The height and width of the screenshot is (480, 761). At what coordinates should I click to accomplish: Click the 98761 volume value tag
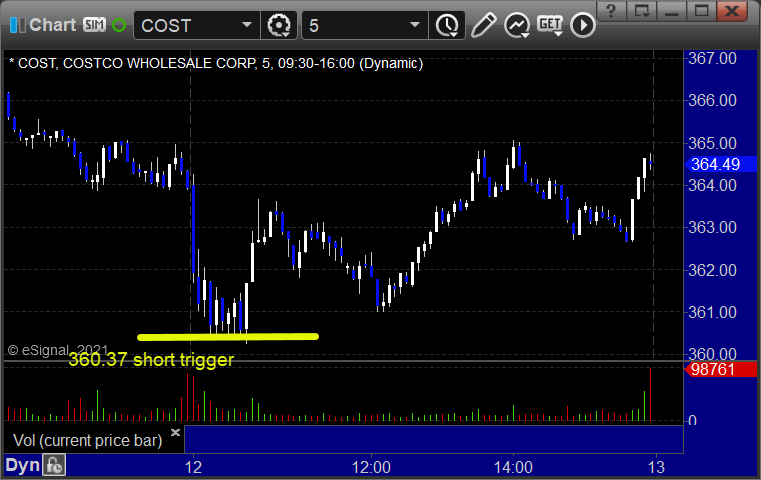click(720, 369)
